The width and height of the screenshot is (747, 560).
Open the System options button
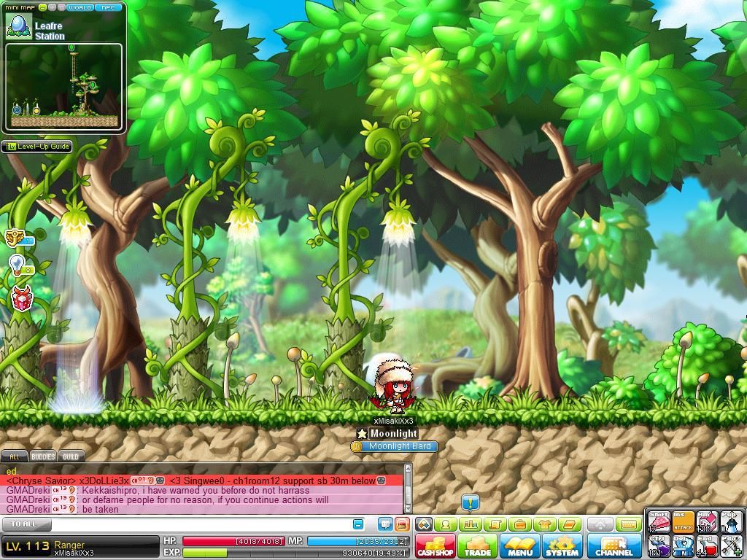(562, 546)
